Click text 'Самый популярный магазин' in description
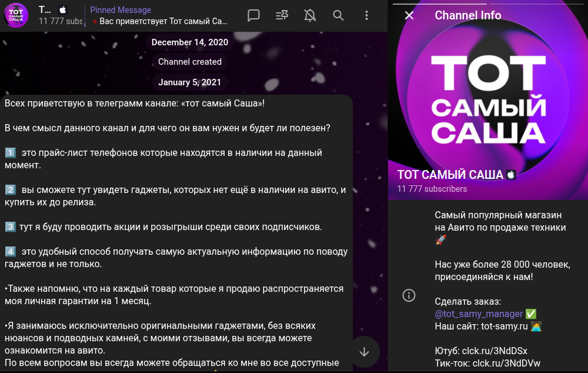The width and height of the screenshot is (588, 373). click(x=498, y=215)
